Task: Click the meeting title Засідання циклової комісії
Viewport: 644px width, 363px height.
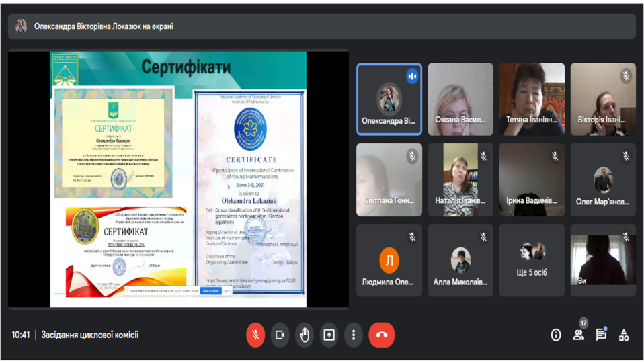Action: click(90, 335)
